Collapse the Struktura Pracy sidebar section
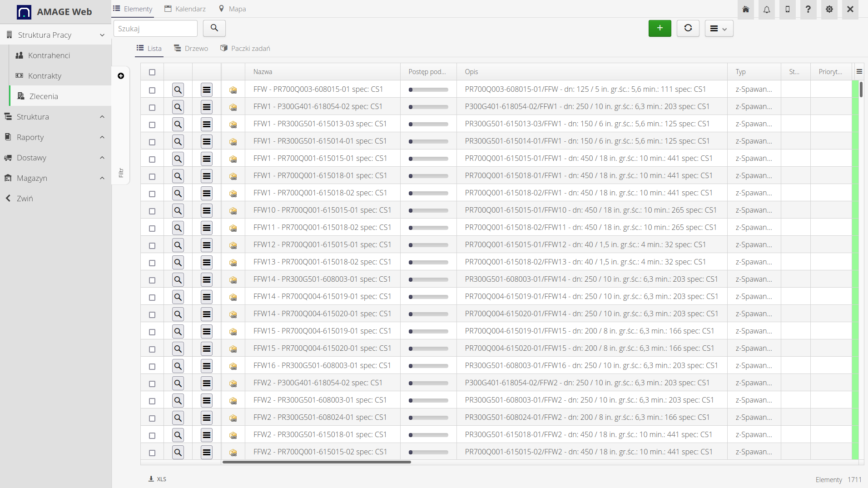Image resolution: width=868 pixels, height=488 pixels. coord(55,35)
